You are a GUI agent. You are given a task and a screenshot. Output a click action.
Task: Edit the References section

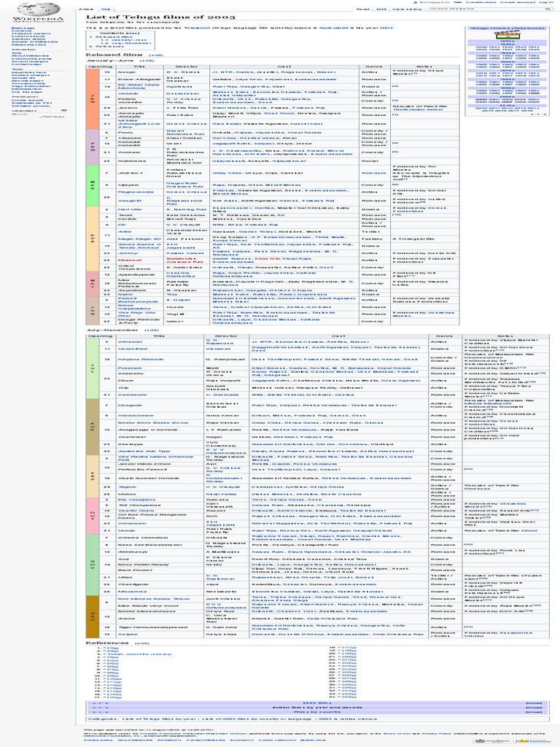pyautogui.click(x=142, y=643)
